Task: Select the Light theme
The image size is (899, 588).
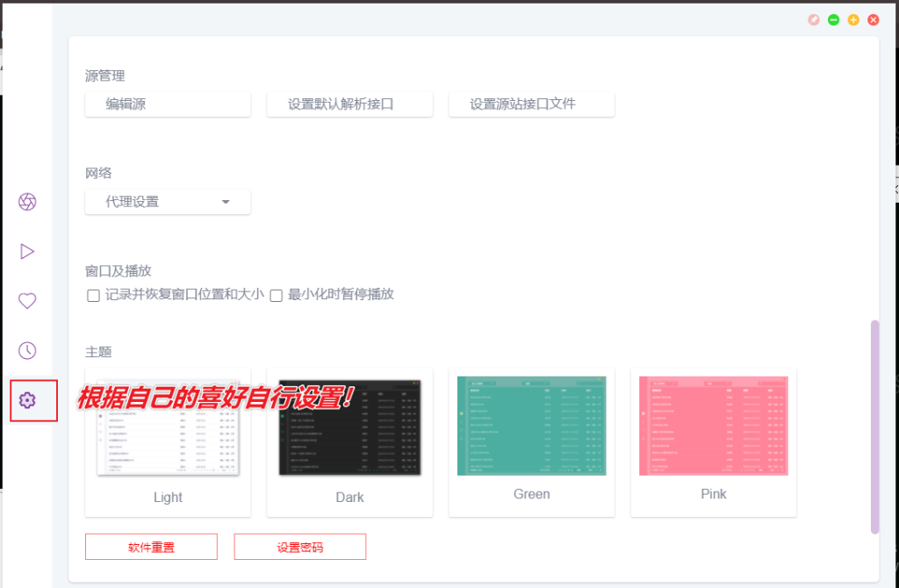Action: point(167,443)
